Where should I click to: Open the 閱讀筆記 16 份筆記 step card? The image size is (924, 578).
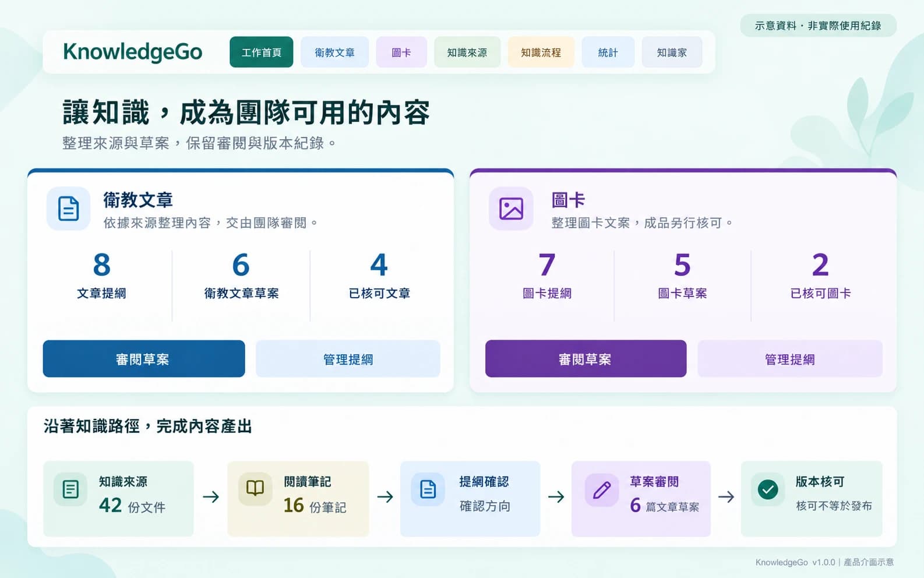[298, 499]
